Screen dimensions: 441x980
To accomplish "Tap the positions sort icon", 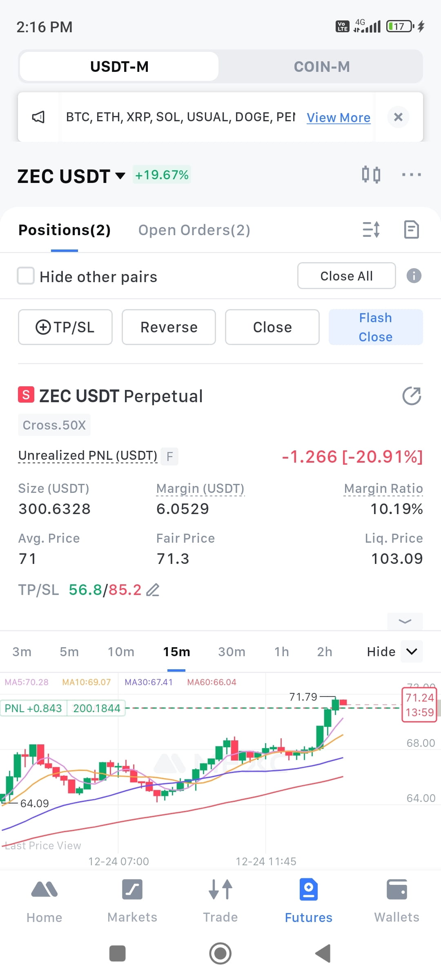I will point(371,229).
